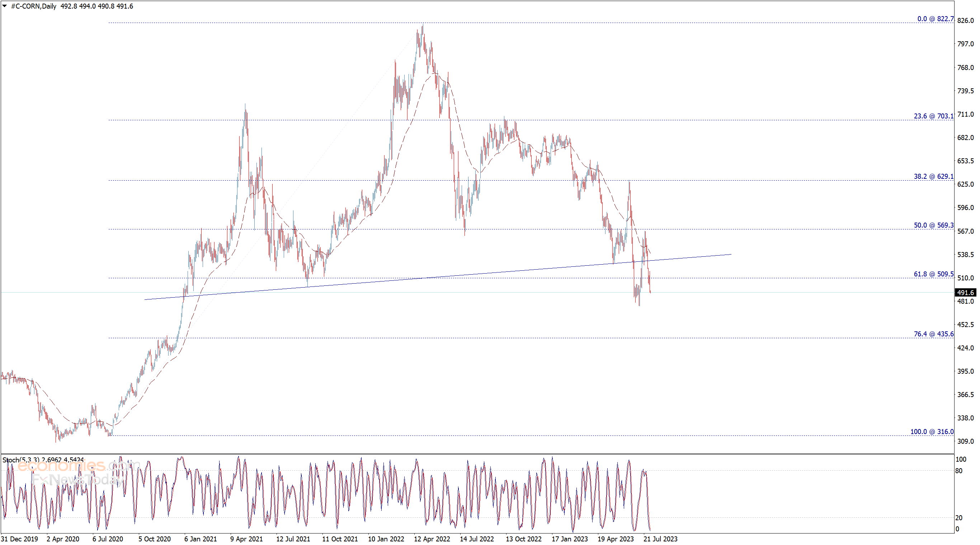Click the stochastic scale value 80
The image size is (980, 545).
tap(959, 471)
